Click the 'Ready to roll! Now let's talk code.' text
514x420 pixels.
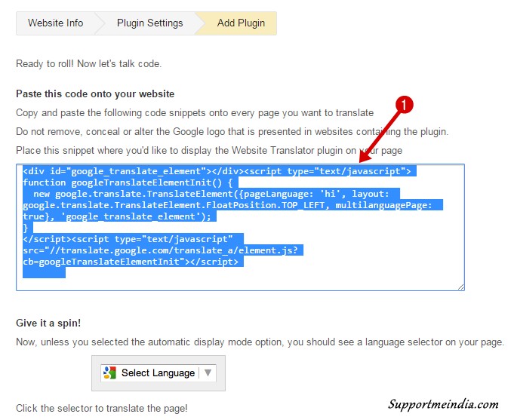(x=89, y=63)
